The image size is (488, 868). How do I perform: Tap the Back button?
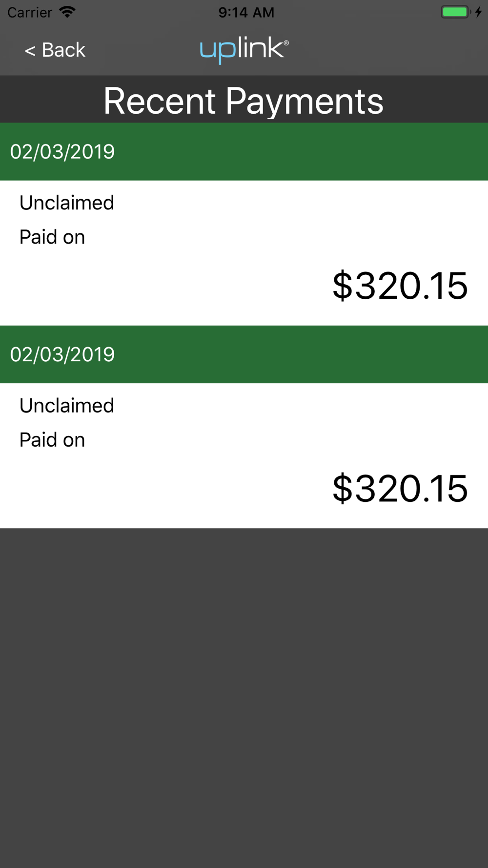tap(55, 50)
